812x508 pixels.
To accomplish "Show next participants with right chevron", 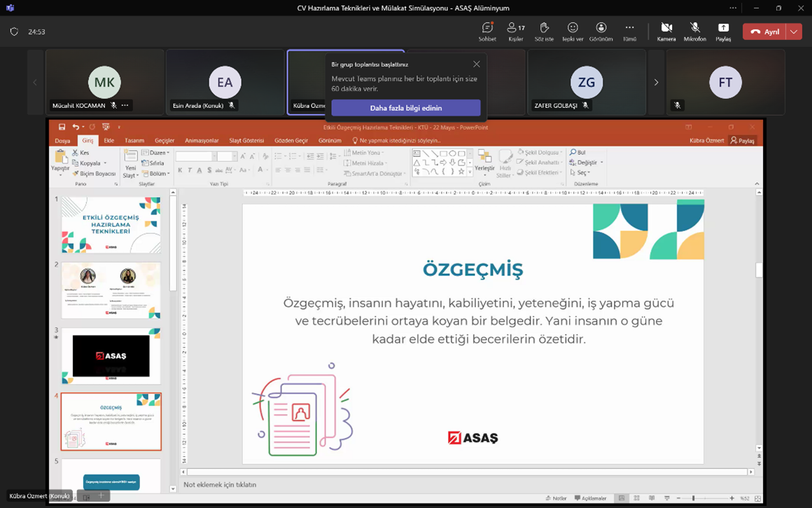I will pos(656,82).
